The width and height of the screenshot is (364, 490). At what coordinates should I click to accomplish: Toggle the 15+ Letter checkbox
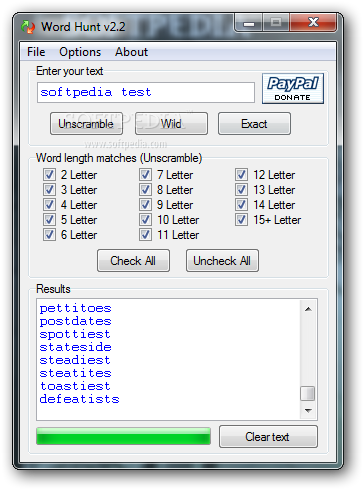241,220
